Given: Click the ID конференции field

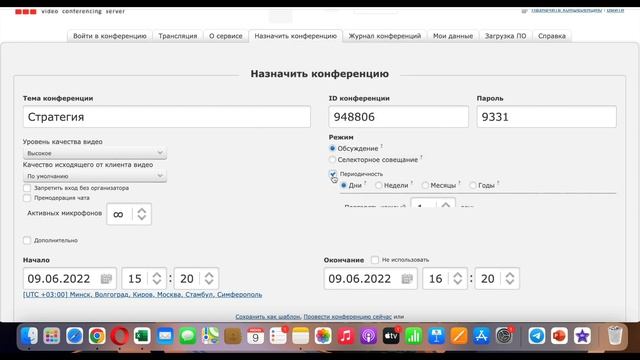Looking at the screenshot, I should click(x=398, y=117).
